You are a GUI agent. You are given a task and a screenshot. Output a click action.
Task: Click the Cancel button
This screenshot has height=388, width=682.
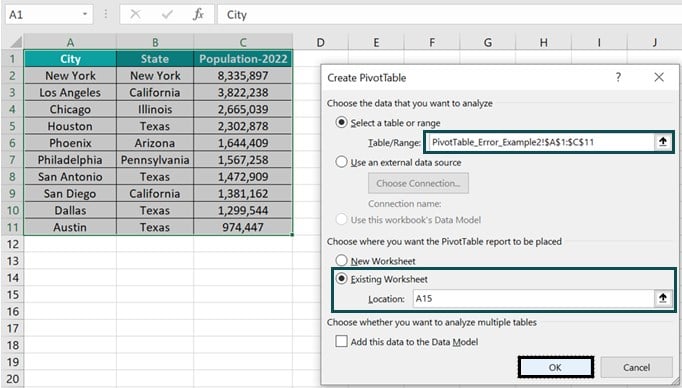pos(636,367)
